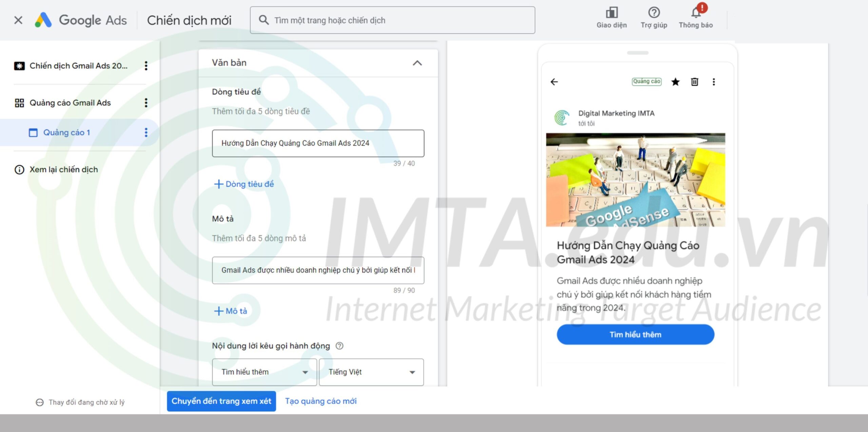Click the pending changes ellipsis icon
The height and width of the screenshot is (432, 868).
(x=40, y=402)
